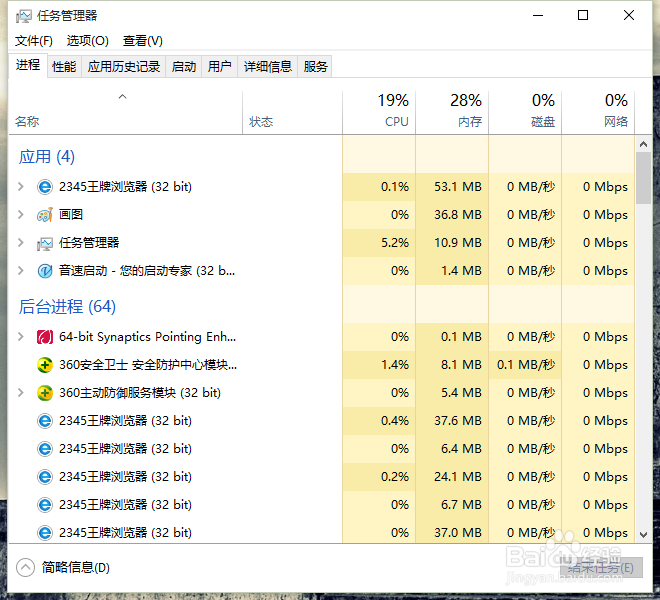The width and height of the screenshot is (660, 600).
Task: Click the 36.8 MB memory cell
Action: 452,215
